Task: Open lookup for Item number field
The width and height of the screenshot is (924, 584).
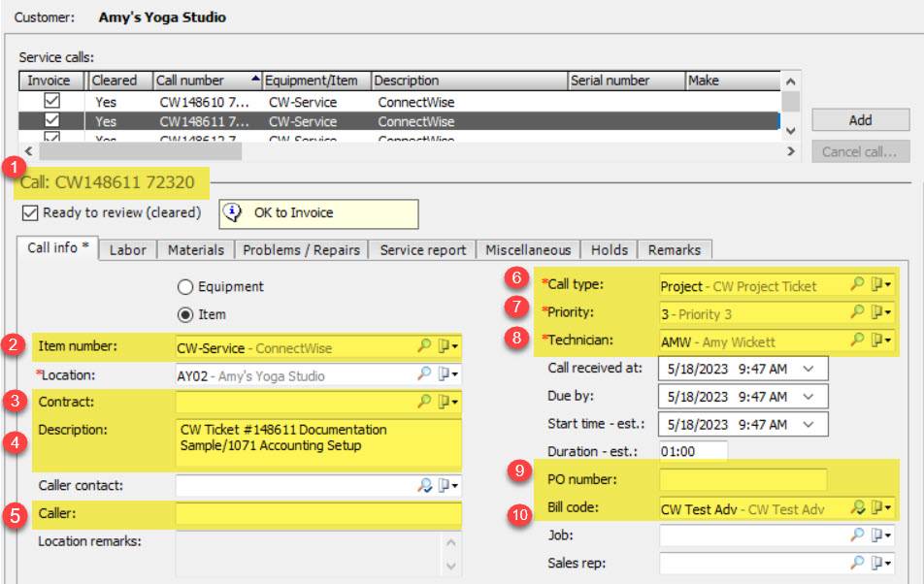Action: point(424,345)
